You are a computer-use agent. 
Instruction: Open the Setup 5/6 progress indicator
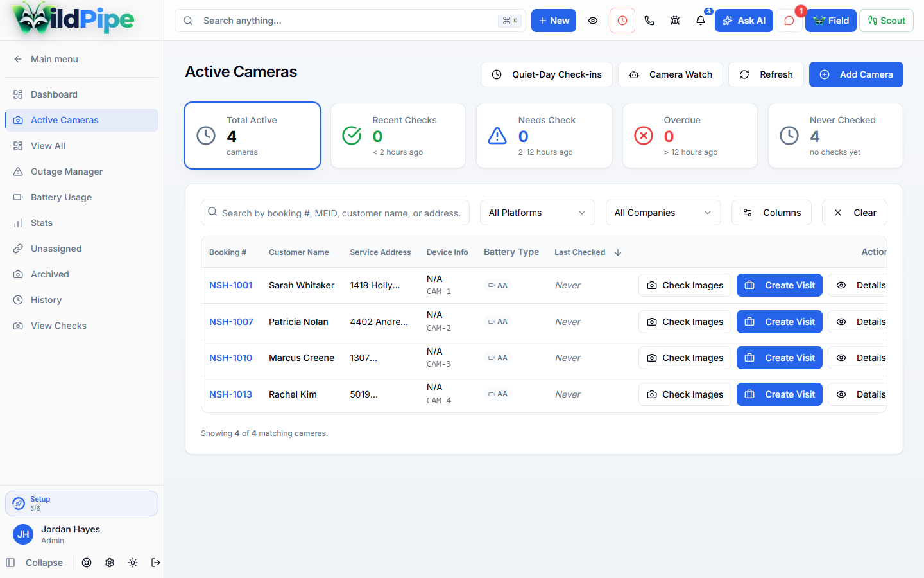81,504
